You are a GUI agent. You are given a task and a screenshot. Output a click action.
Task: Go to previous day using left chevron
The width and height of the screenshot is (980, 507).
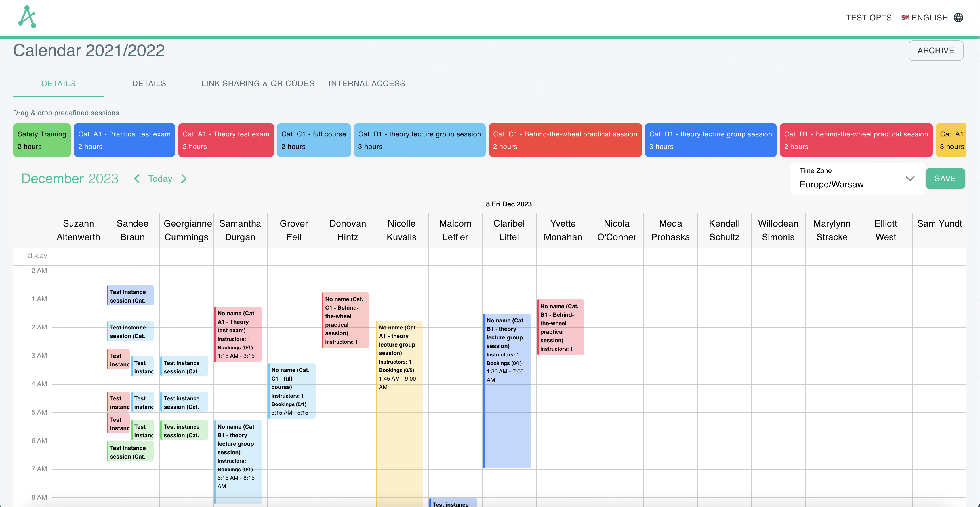(136, 179)
